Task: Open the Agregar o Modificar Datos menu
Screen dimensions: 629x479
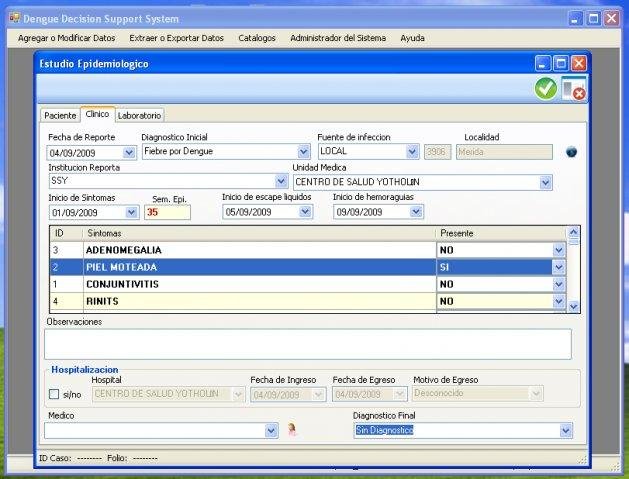Action: click(67, 38)
